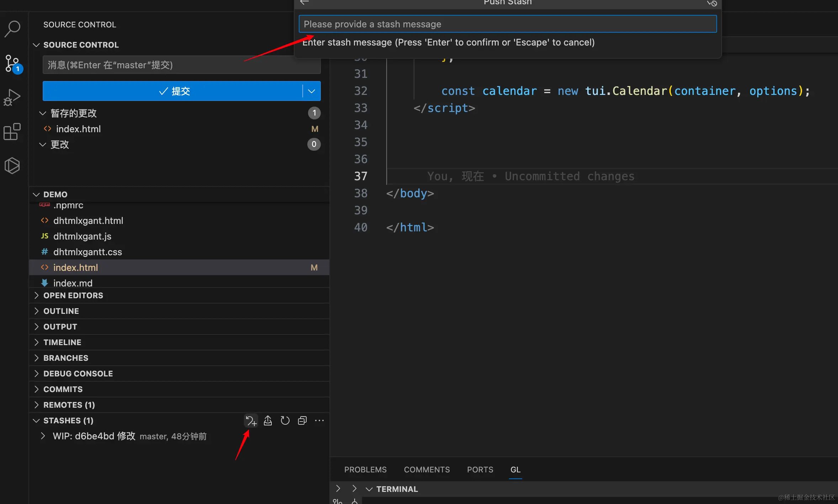This screenshot has height=504, width=838.
Task: Expand the BRANCHES section
Action: [x=66, y=358]
